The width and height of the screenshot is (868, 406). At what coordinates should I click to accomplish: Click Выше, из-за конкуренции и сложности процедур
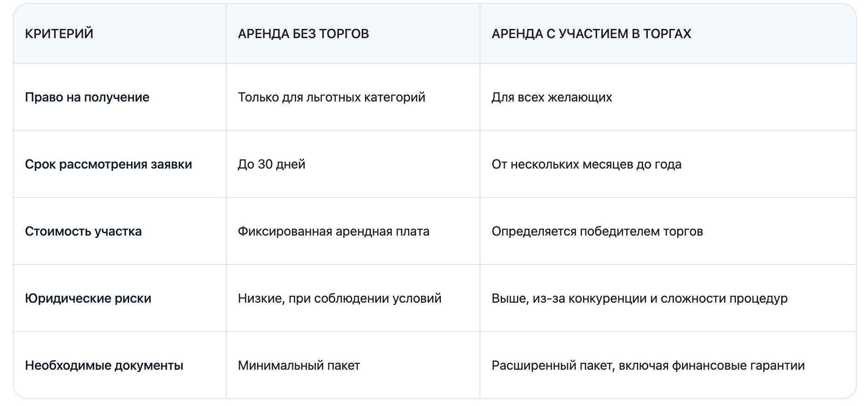pyautogui.click(x=640, y=299)
